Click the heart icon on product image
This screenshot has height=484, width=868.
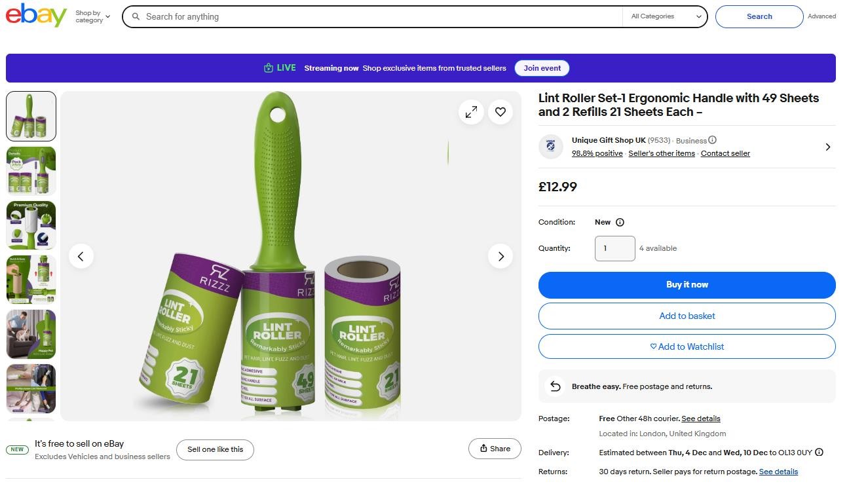(500, 112)
